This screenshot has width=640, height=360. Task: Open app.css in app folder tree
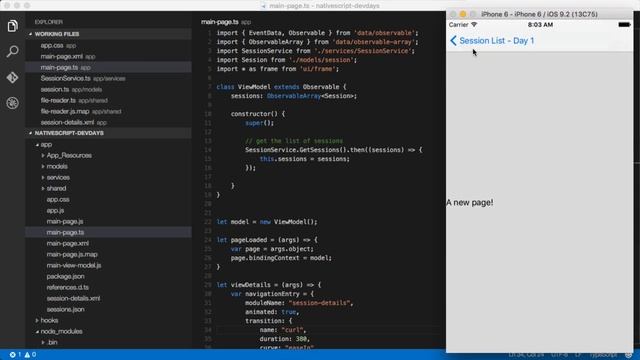[x=109, y=200]
